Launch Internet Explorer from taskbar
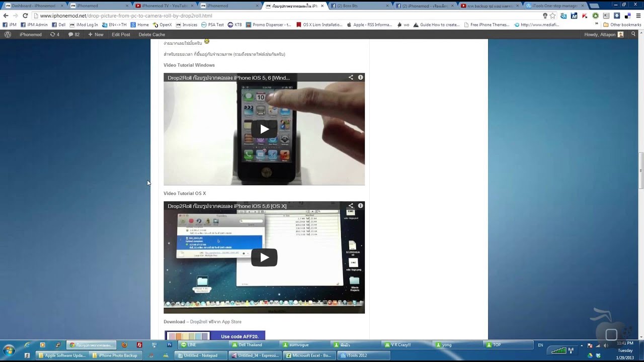Image resolution: width=644 pixels, height=362 pixels. pos(27,345)
